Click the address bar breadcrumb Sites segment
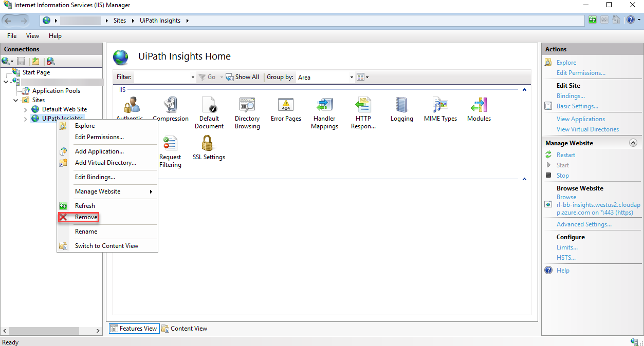This screenshot has width=644, height=346. pyautogui.click(x=120, y=21)
